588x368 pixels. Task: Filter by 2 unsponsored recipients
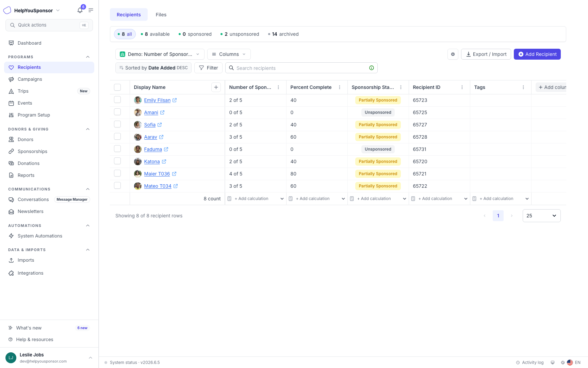pos(240,34)
